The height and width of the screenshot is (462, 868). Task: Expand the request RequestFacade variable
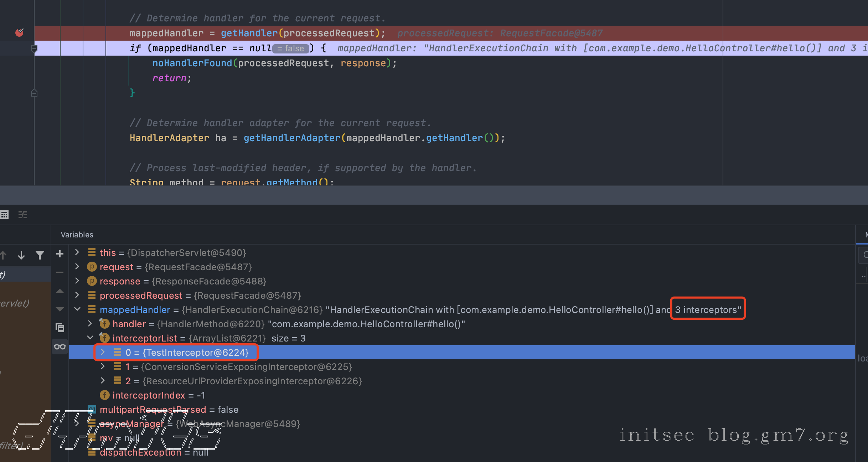[x=77, y=267]
